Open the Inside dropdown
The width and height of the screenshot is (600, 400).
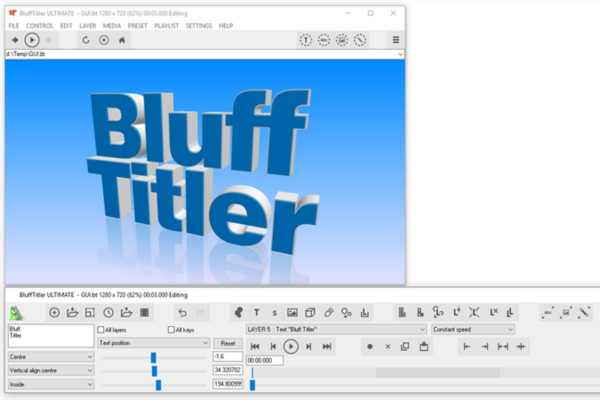coord(51,384)
